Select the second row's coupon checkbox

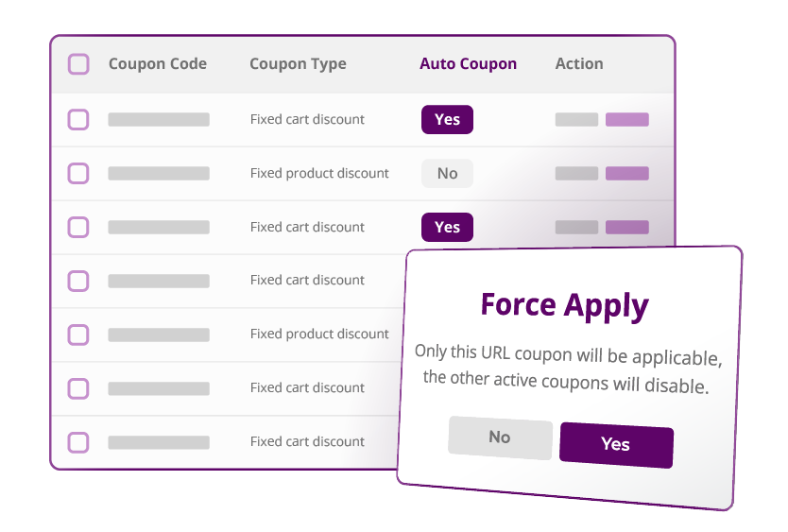[78, 173]
